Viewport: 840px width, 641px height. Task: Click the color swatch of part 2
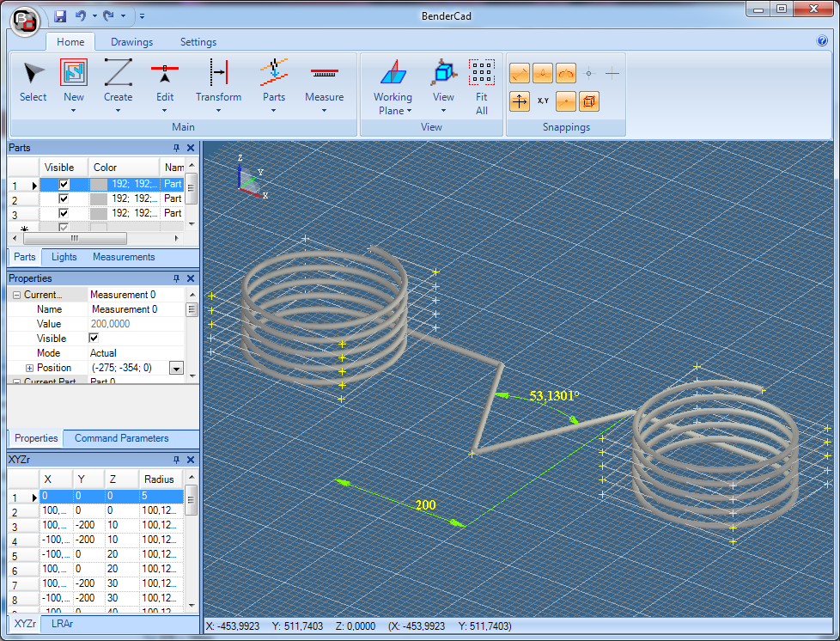pyautogui.click(x=99, y=198)
